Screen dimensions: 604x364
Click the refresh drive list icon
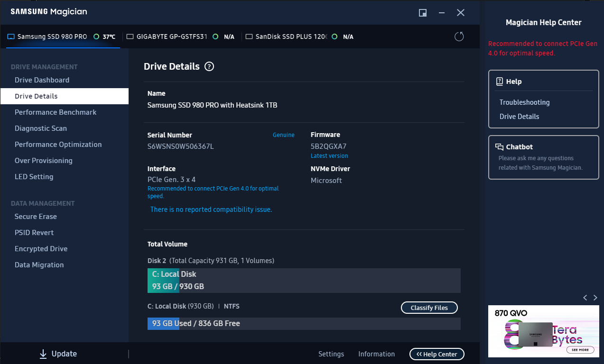(459, 36)
